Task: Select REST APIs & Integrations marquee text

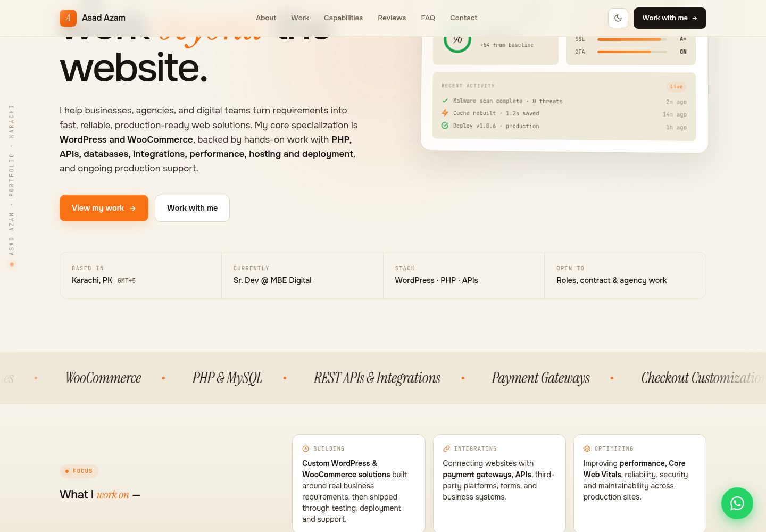Action: (377, 378)
